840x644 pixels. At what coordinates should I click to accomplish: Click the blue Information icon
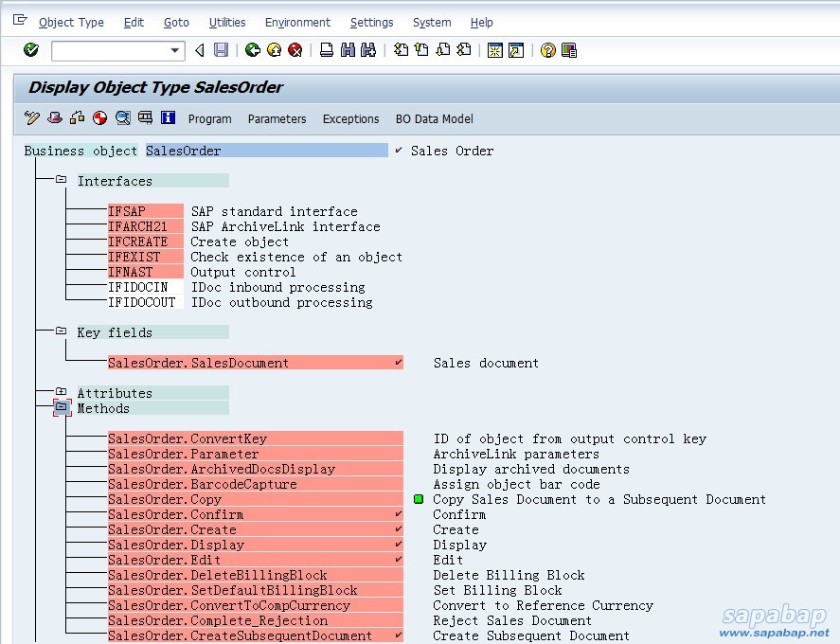[x=169, y=117]
